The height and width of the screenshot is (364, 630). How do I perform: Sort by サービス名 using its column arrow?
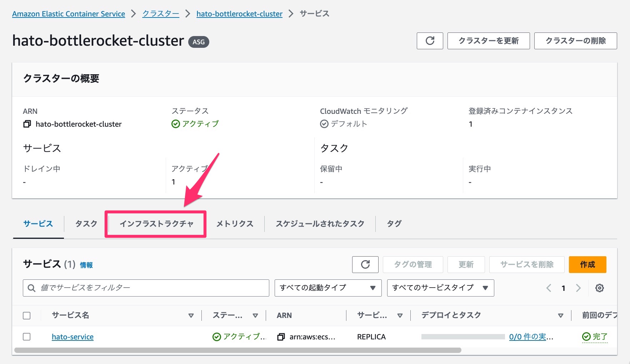pos(191,315)
